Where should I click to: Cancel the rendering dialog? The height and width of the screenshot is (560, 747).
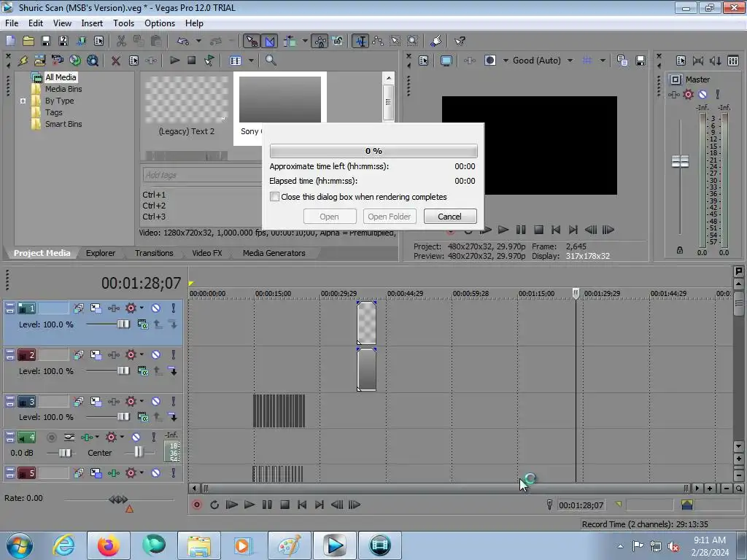click(x=449, y=216)
